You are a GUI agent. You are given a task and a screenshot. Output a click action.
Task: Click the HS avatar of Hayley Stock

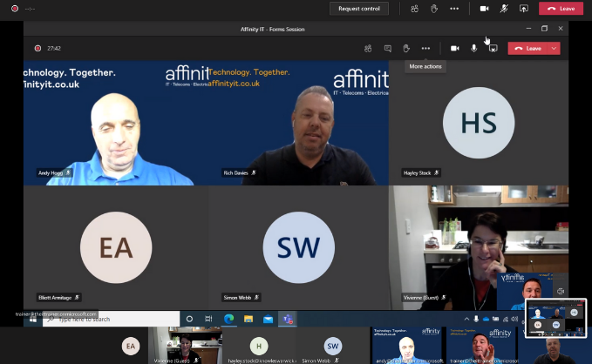[479, 123]
